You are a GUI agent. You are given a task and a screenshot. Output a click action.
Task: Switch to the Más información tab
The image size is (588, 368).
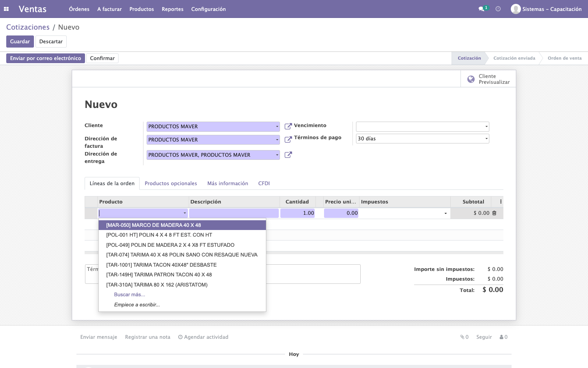tap(228, 184)
